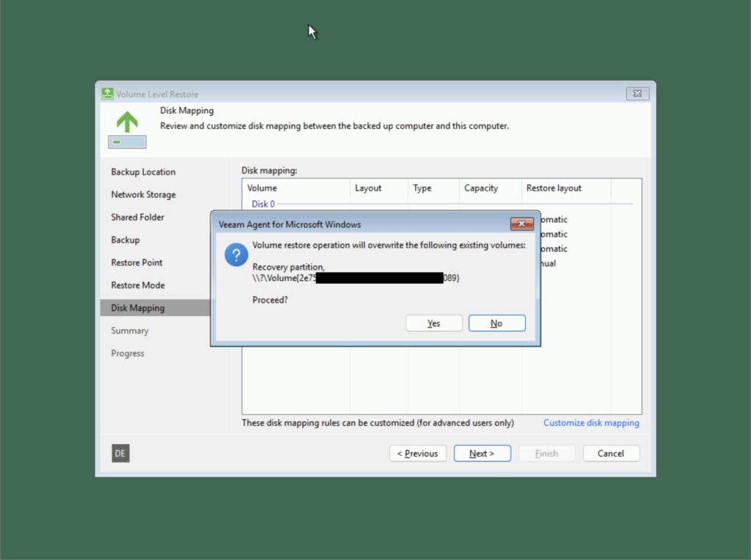This screenshot has height=560, width=751.
Task: Click the Volume Level Restore title bar icon
Action: coord(107,94)
